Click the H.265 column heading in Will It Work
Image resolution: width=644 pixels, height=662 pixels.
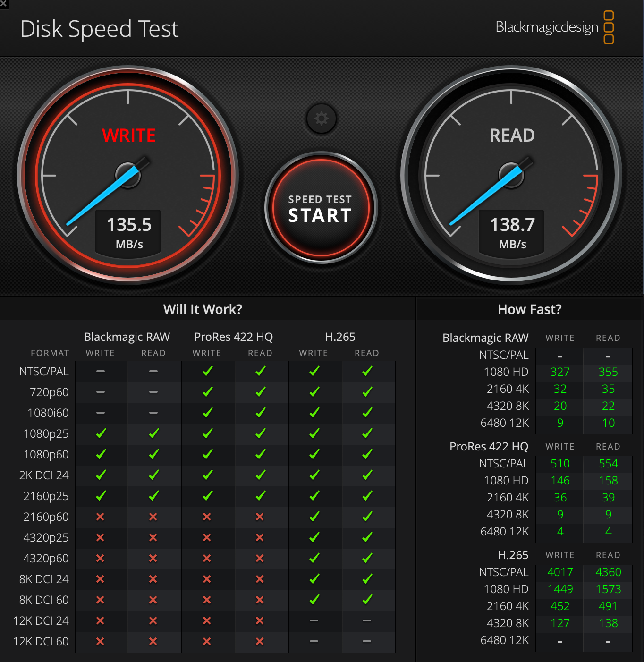340,337
